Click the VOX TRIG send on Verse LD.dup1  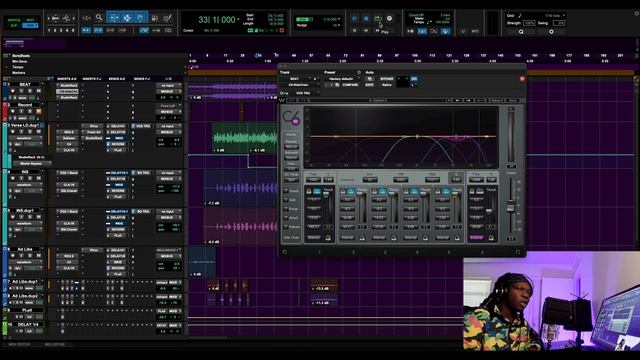[x=143, y=126]
